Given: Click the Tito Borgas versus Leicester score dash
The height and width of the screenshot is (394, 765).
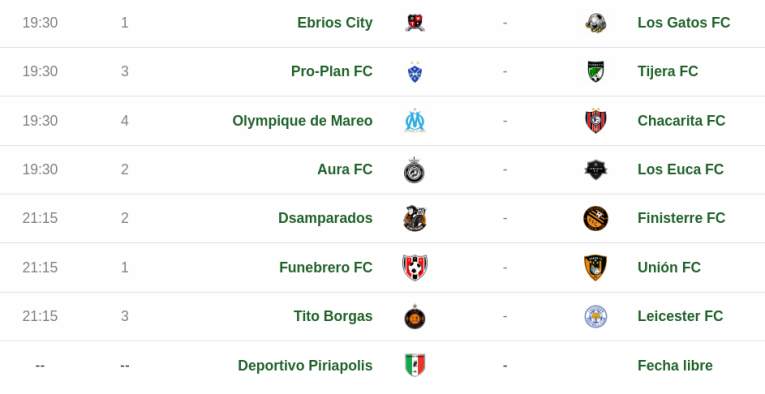Looking at the screenshot, I should click(505, 316).
